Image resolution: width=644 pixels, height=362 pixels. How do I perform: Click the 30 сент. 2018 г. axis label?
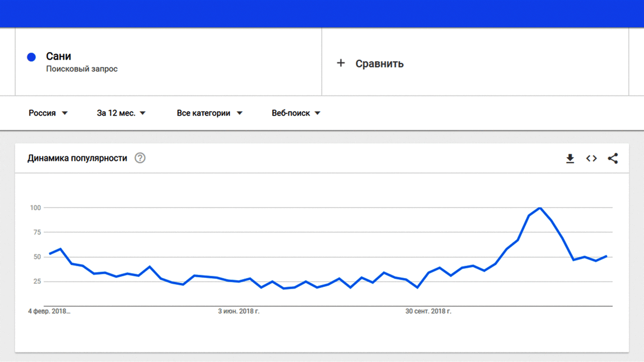[428, 312]
